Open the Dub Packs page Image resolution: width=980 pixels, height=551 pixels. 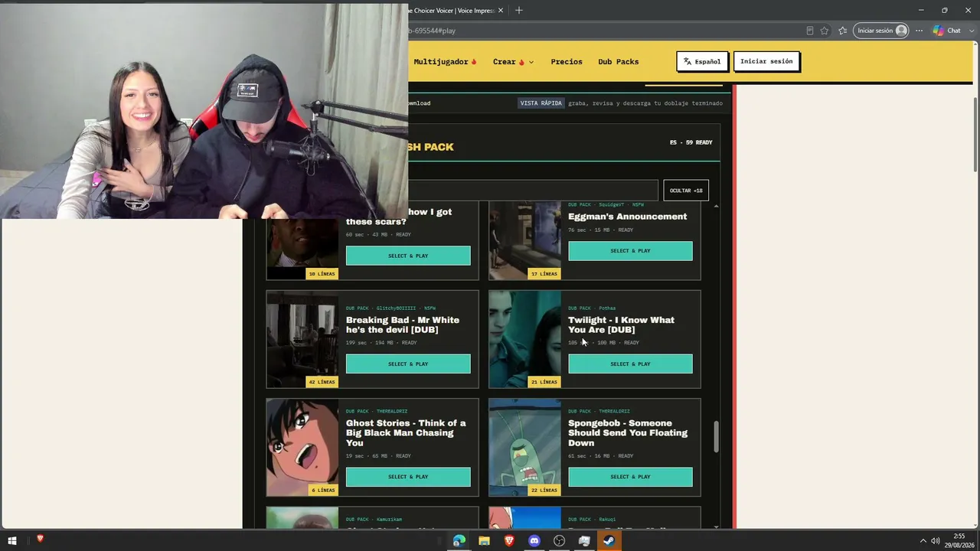click(x=619, y=62)
